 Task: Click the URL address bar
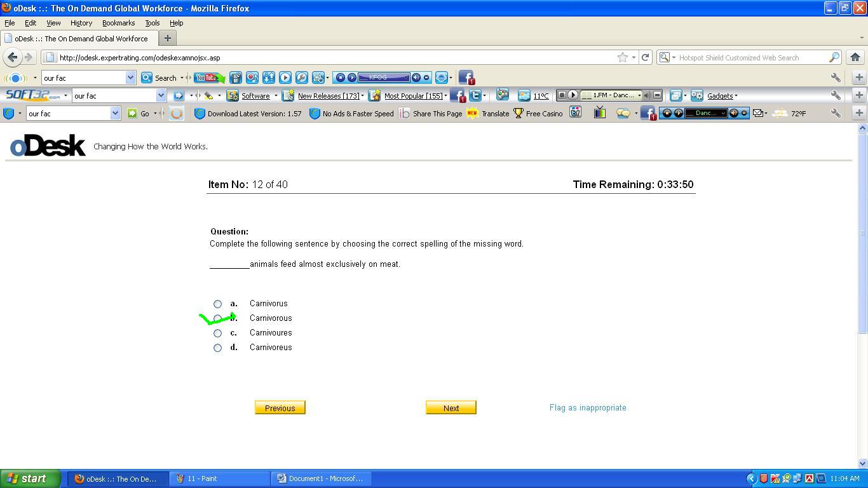pos(330,57)
